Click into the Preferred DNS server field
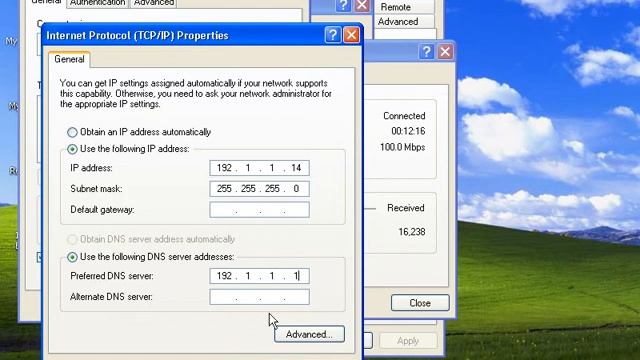The width and height of the screenshot is (640, 360). coord(260,276)
